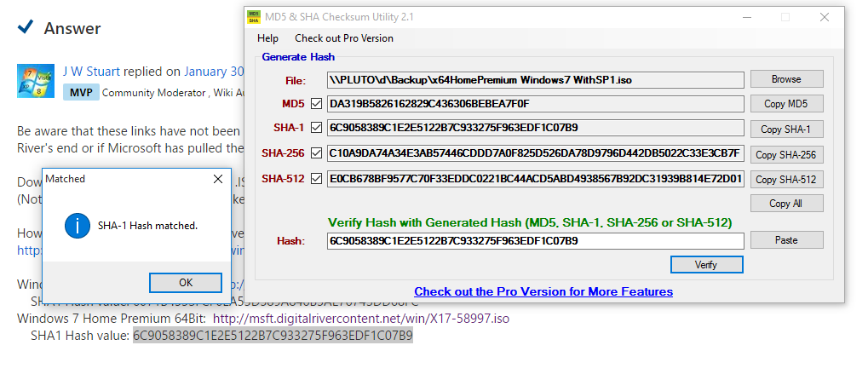Click the Copy All button
This screenshot has width=868, height=374.
point(786,204)
